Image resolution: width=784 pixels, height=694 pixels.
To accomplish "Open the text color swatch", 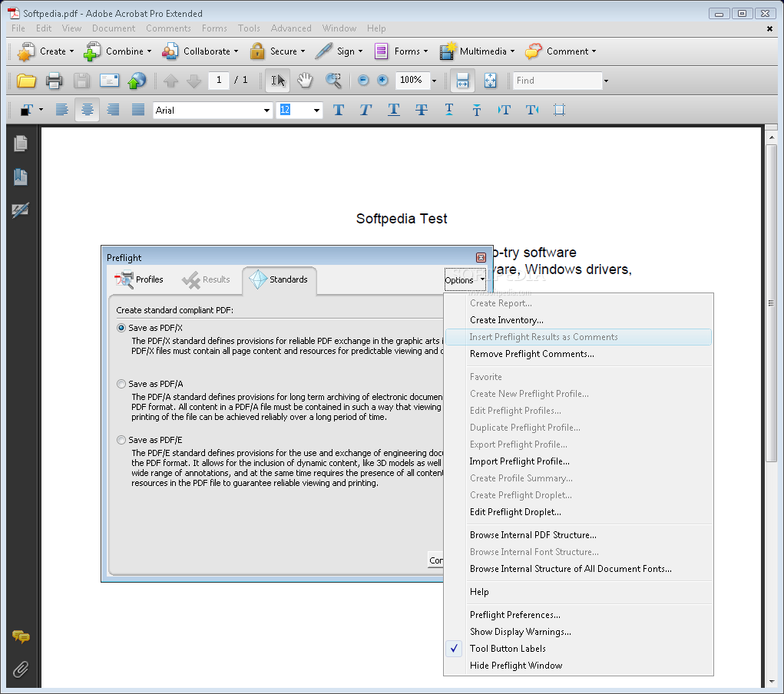I will click(27, 110).
